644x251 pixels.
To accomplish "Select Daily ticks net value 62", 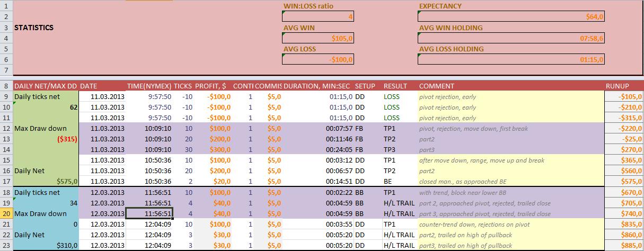I will click(46, 107).
